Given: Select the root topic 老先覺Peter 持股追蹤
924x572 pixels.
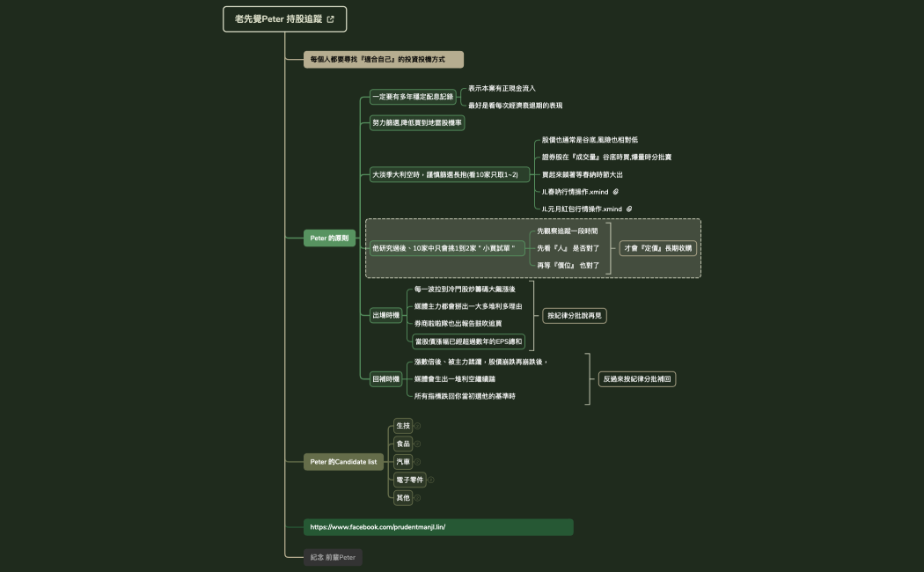Looking at the screenshot, I should 278,18.
